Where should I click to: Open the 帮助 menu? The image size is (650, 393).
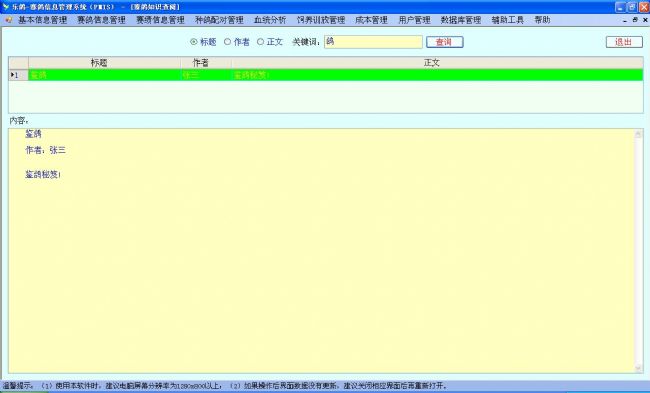tap(542, 20)
